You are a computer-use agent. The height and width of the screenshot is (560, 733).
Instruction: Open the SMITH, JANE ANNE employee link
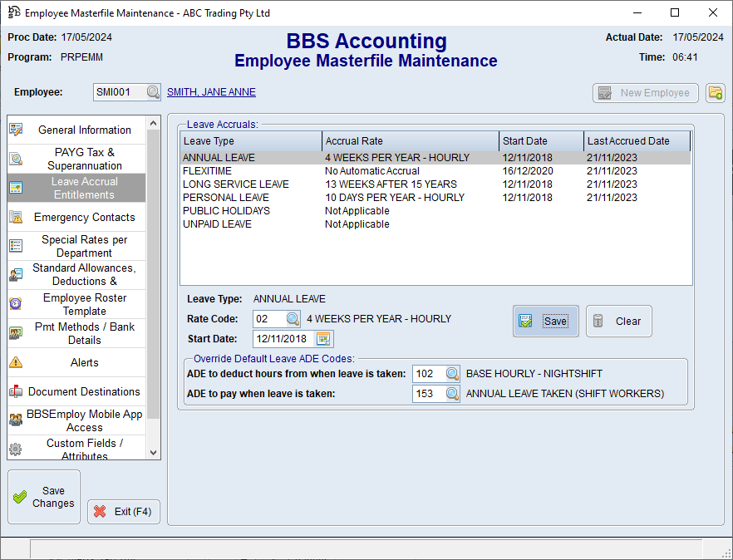tap(211, 92)
